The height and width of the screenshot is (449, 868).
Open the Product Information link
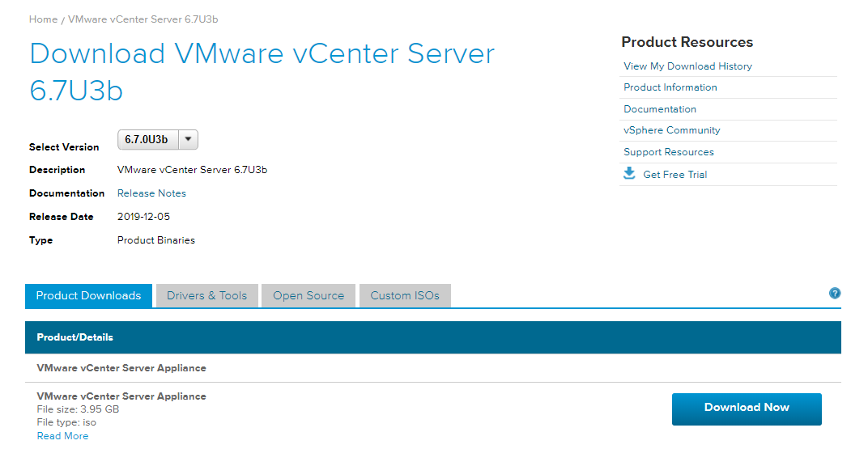click(x=670, y=87)
